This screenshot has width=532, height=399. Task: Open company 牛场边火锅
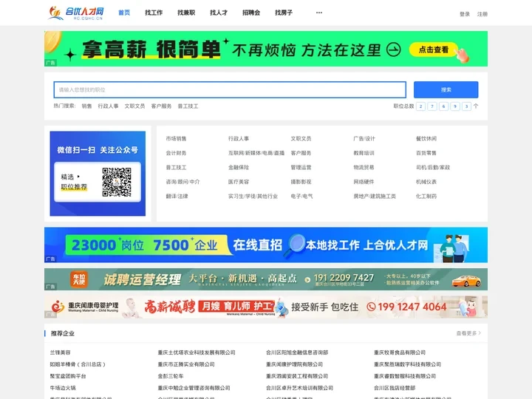tap(63, 388)
